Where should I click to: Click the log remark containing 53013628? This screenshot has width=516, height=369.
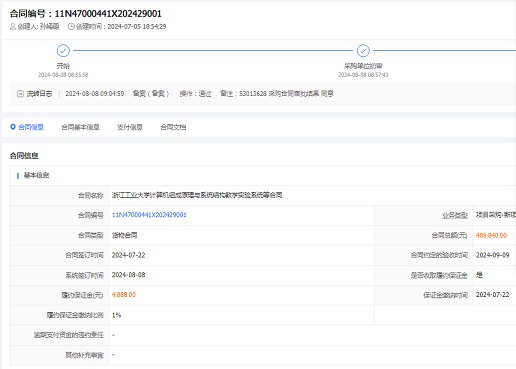(x=277, y=94)
